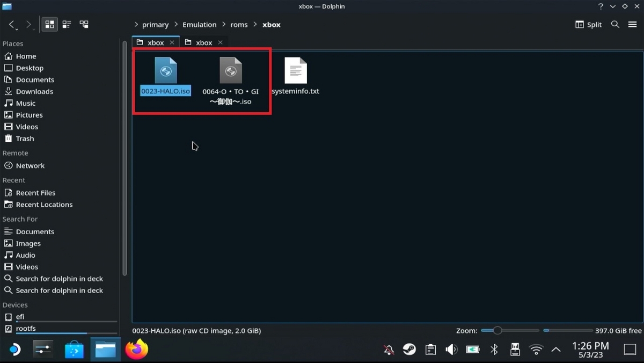The width and height of the screenshot is (644, 363).
Task: Expand the chevron between Emulation and roms
Action: point(224,25)
